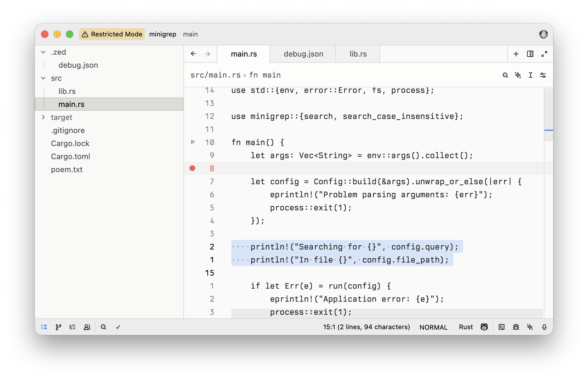Click the diagnostics checkmark icon
Screen dimensions: 588x381
pyautogui.click(x=118, y=327)
